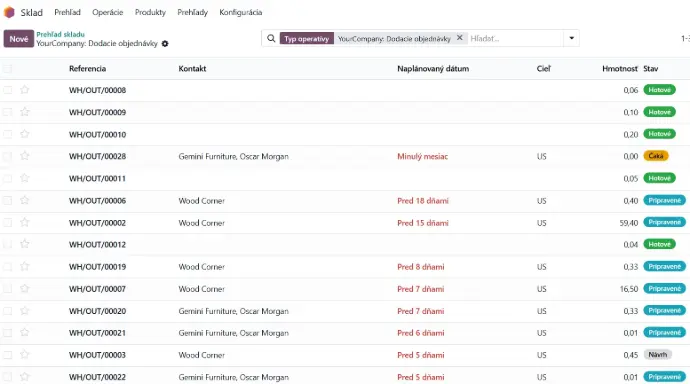Mark WH/OUT/00006 as favorite

(x=25, y=200)
